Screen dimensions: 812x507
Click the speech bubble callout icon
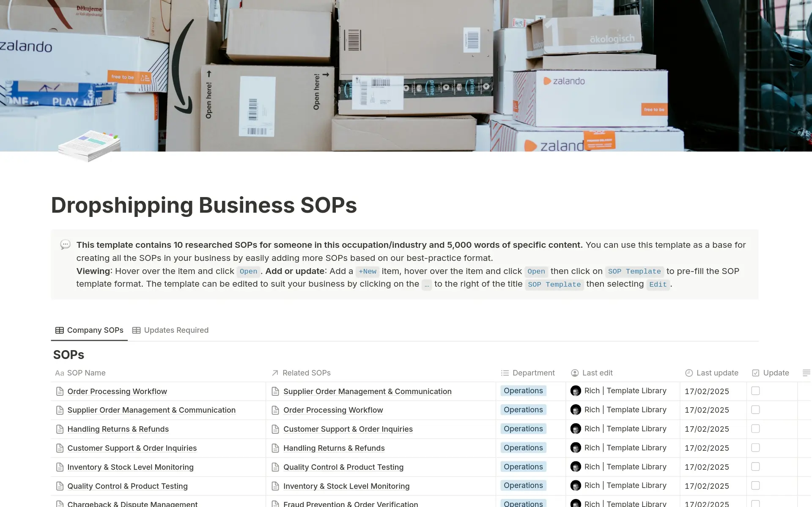(66, 244)
